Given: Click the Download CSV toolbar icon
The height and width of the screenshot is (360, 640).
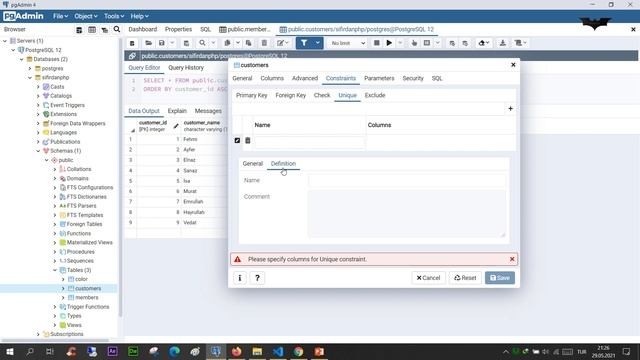Looking at the screenshot, I should tap(503, 43).
